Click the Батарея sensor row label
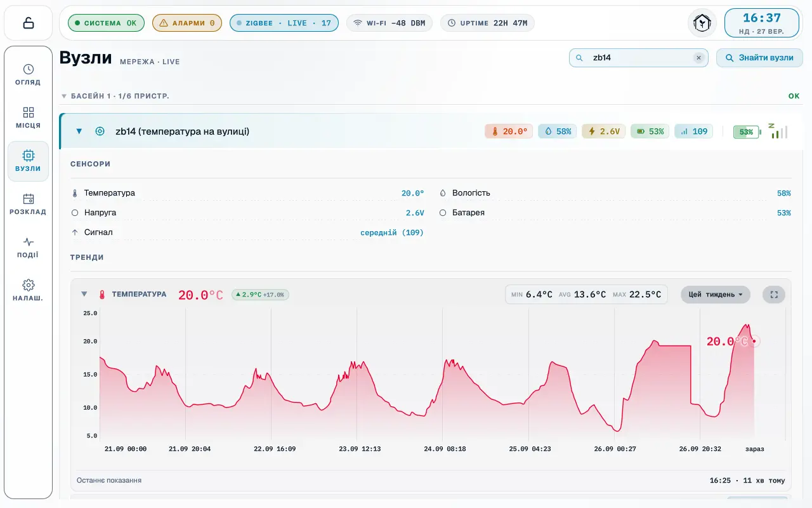Screen dimensions: 812x508 468,213
